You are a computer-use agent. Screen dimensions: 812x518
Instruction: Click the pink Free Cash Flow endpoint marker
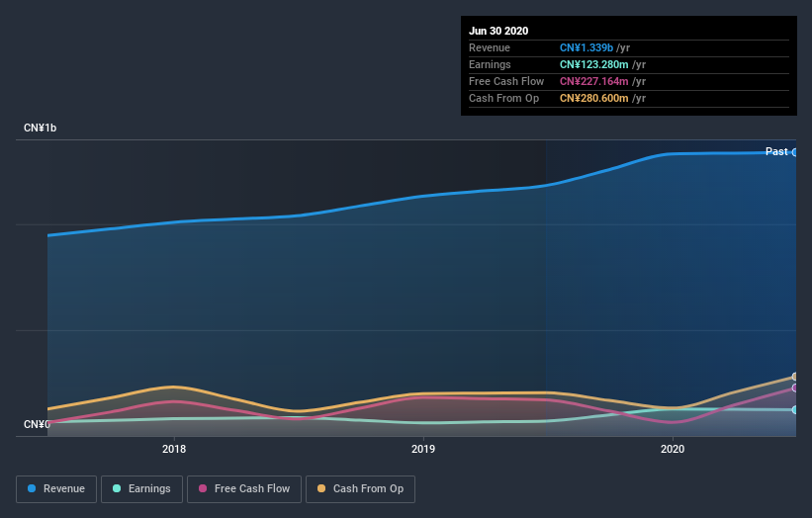point(795,388)
